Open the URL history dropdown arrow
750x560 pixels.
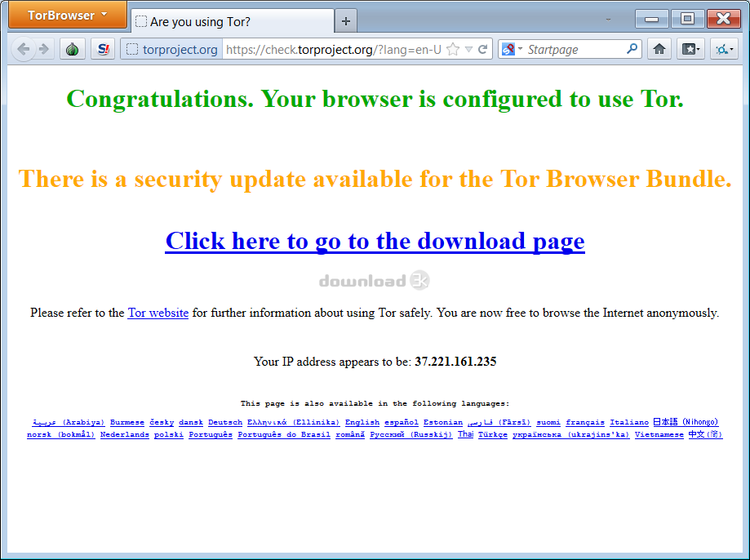[x=468, y=49]
